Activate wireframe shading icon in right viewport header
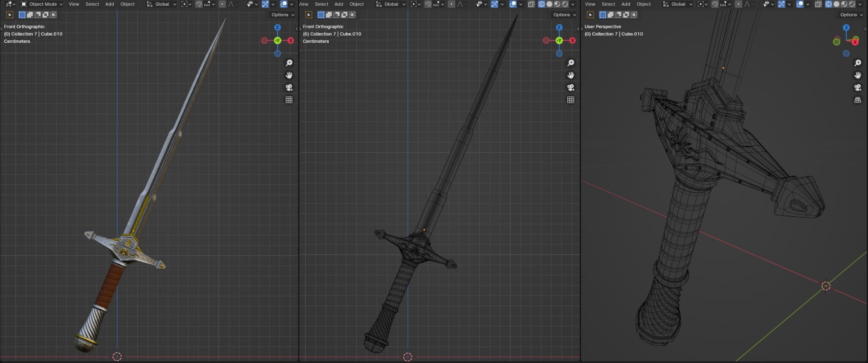 [829, 4]
